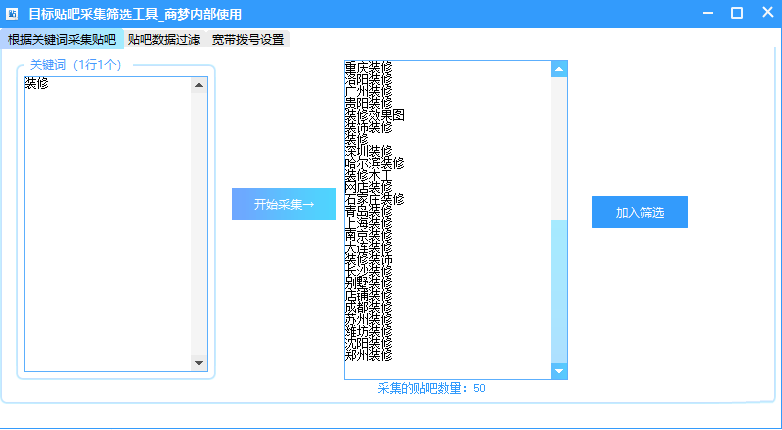The height and width of the screenshot is (430, 782).
Task: Click the down arrow of the results list scrollbar
Action: (x=559, y=371)
